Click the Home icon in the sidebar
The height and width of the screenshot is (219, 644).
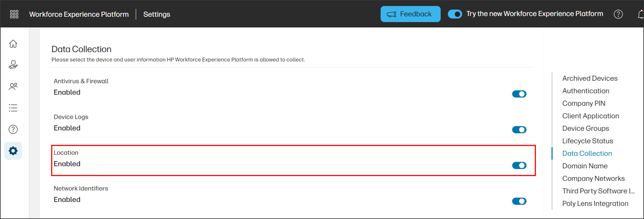[x=13, y=44]
